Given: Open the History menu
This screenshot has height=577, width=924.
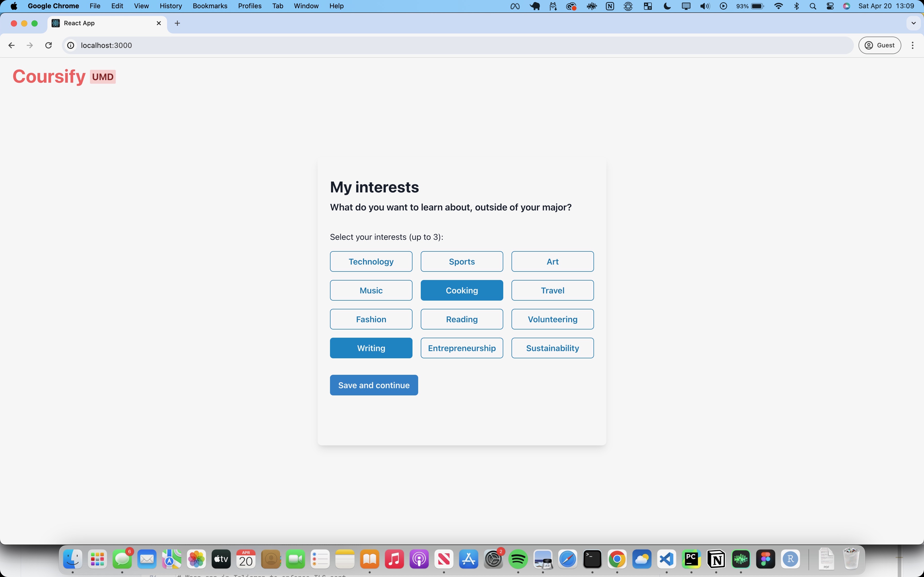Looking at the screenshot, I should point(170,6).
